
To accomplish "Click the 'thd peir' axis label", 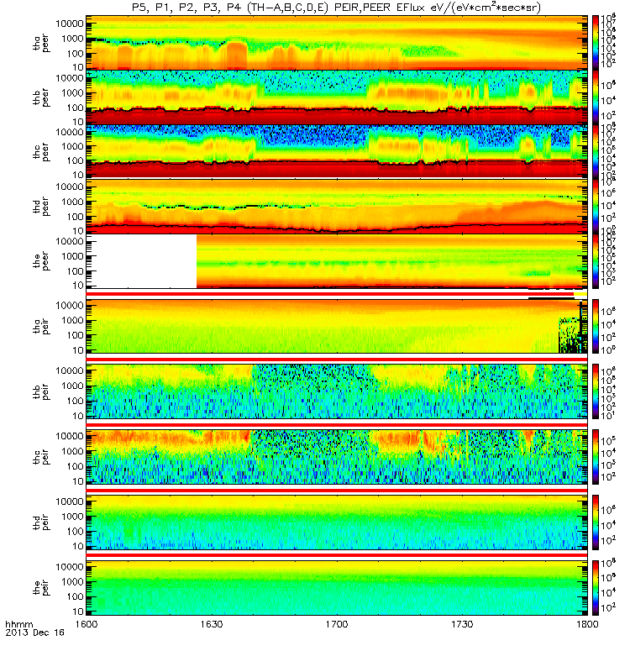I will tap(41, 522).
